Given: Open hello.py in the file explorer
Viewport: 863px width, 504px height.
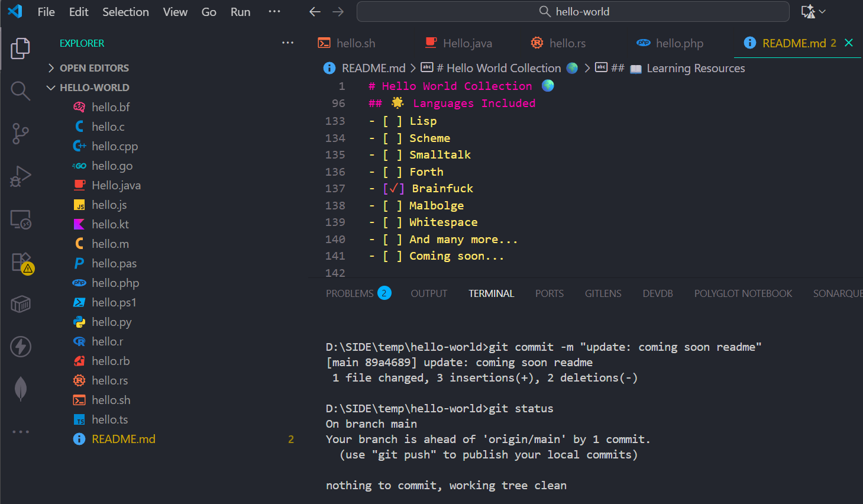Looking at the screenshot, I should point(111,322).
